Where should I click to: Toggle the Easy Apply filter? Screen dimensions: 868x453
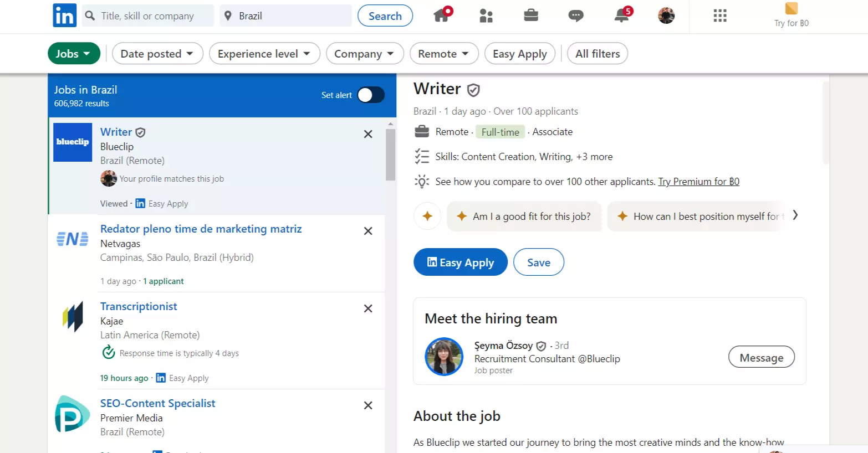(520, 54)
